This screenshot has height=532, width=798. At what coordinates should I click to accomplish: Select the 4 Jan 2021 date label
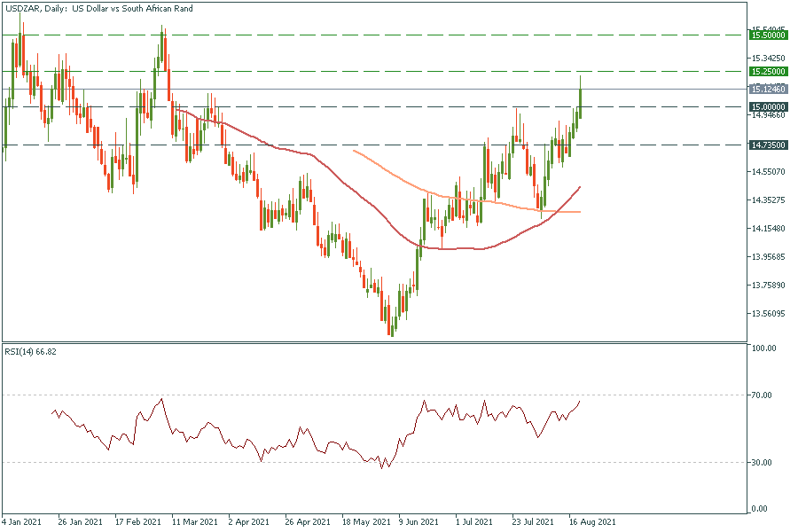coord(22,522)
